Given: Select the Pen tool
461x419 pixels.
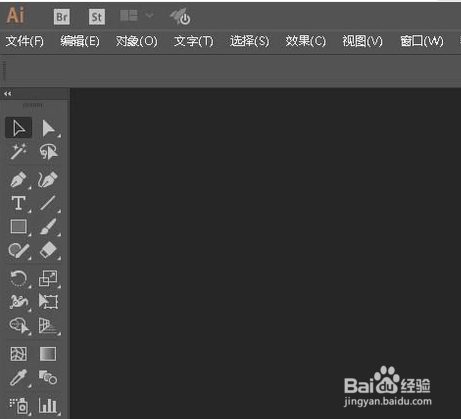Looking at the screenshot, I should [x=19, y=179].
